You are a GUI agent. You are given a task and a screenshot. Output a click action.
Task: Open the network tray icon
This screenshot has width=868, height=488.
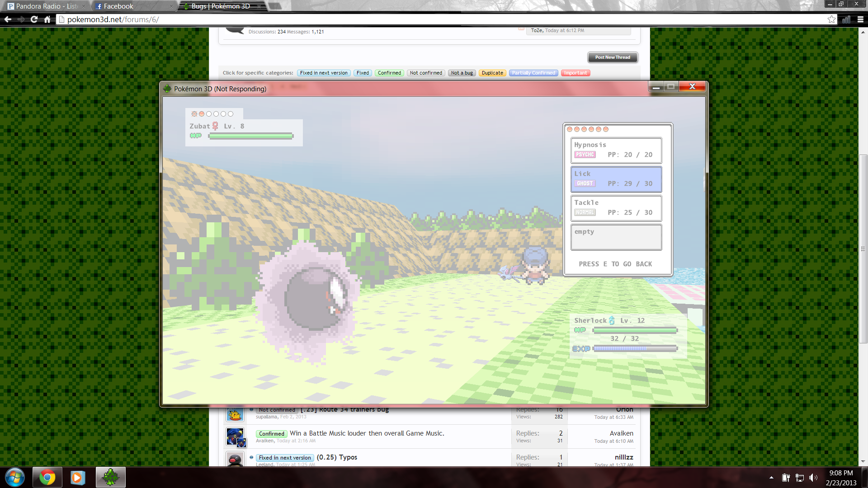click(x=800, y=477)
